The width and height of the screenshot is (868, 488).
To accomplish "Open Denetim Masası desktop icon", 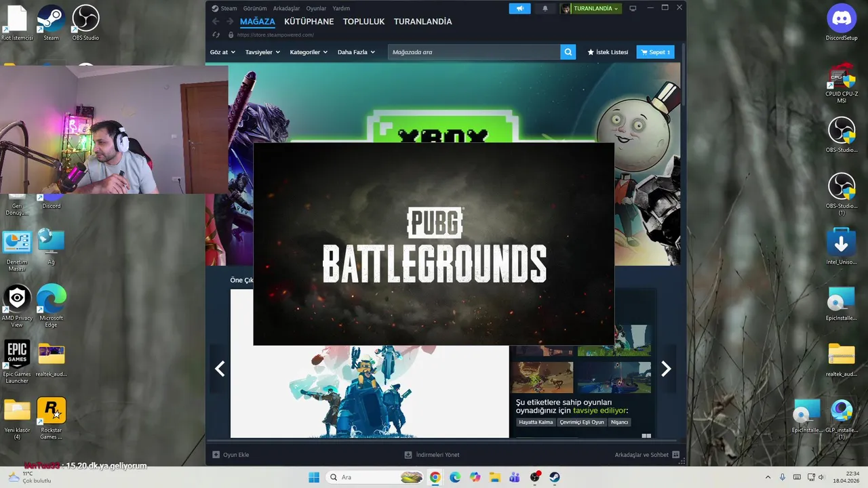I will tap(17, 251).
